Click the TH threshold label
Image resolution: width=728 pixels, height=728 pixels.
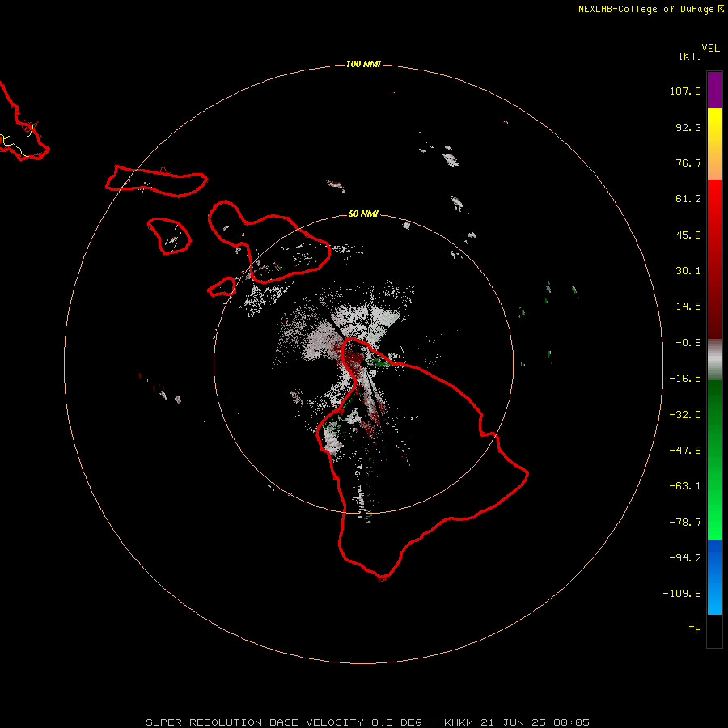click(x=695, y=629)
